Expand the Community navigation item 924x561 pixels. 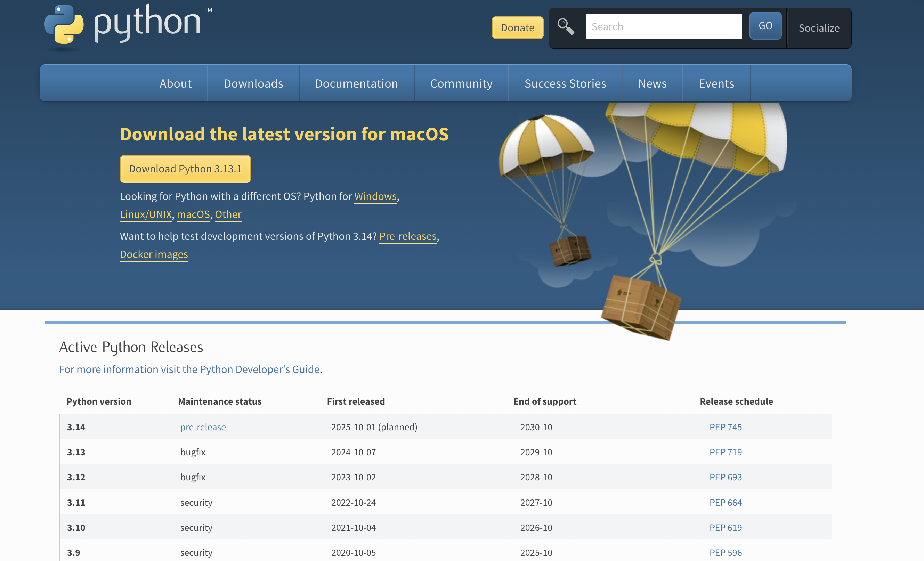[461, 83]
